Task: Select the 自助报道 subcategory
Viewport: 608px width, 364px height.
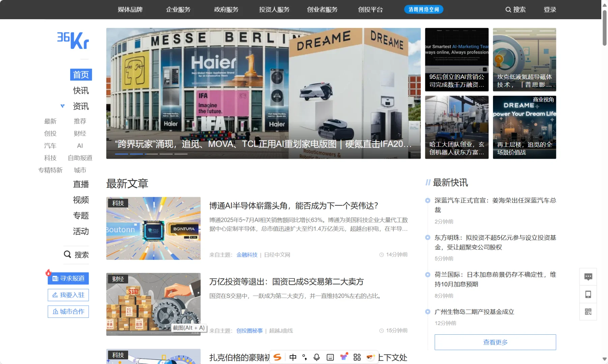Action: tap(80, 158)
